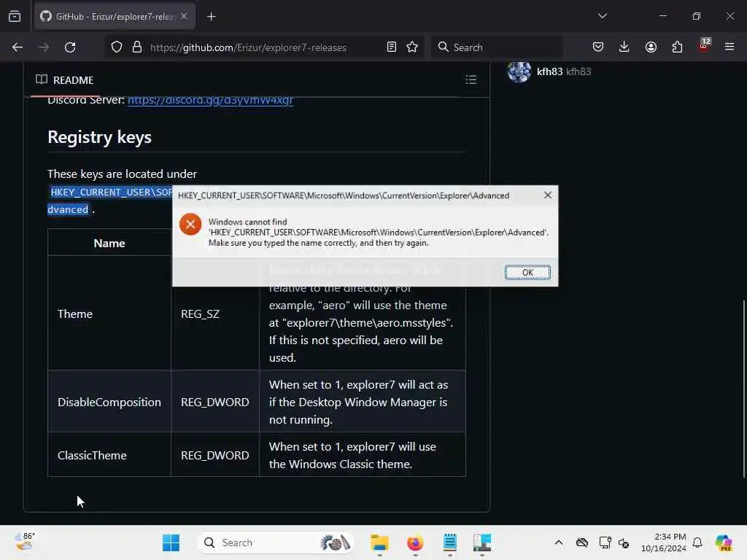Click the extension icon with 12 badge
This screenshot has height=560, width=747.
coord(704,46)
